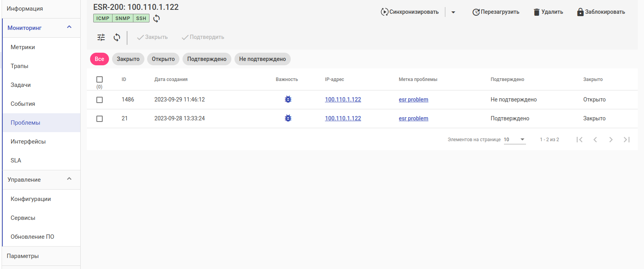Refresh the problems list

(117, 37)
